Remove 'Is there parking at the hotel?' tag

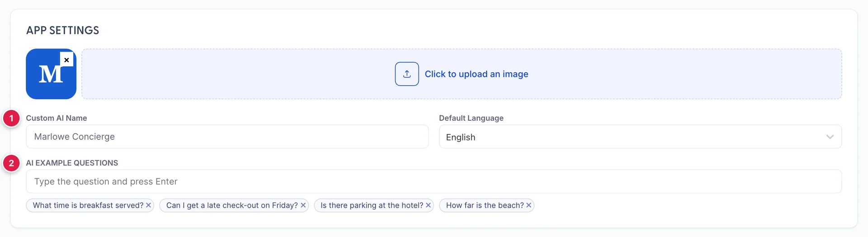point(428,205)
